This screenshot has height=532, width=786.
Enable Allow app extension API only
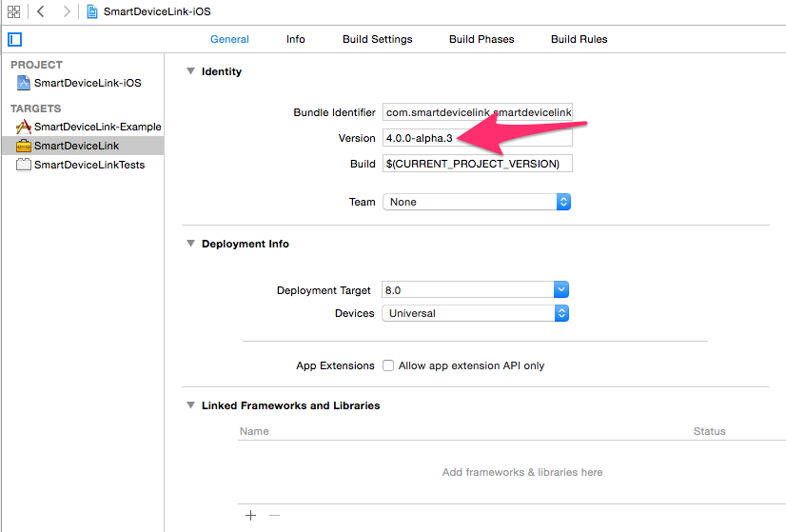pyautogui.click(x=388, y=365)
